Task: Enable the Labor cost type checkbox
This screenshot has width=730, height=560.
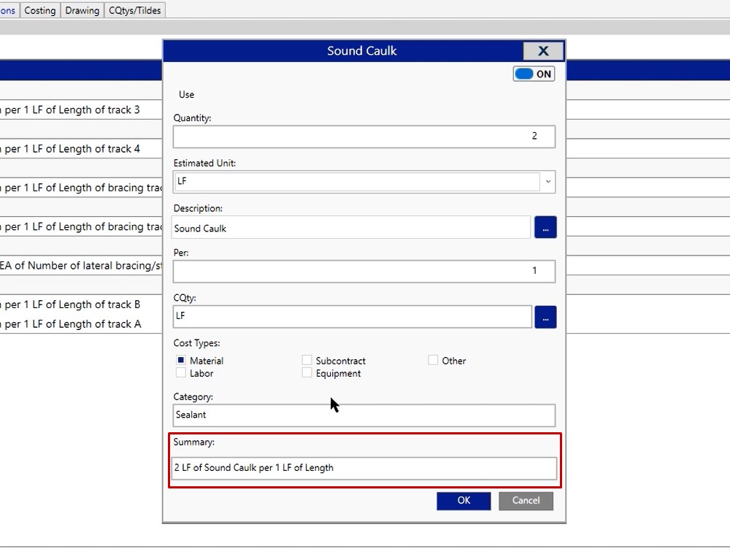Action: pos(181,373)
